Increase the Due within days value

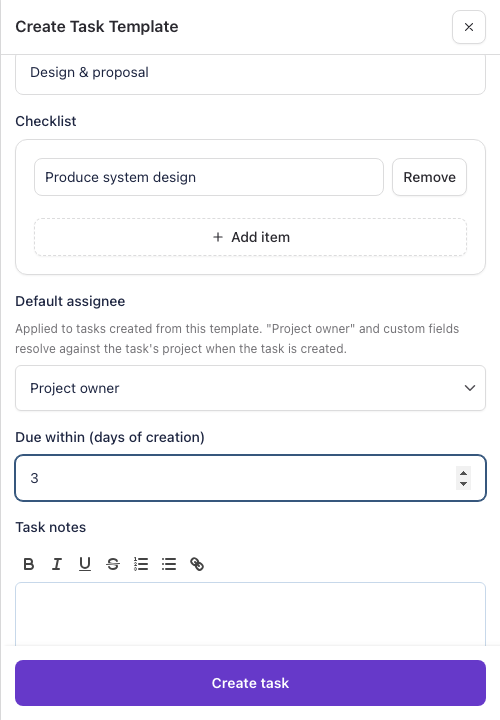tap(463, 472)
